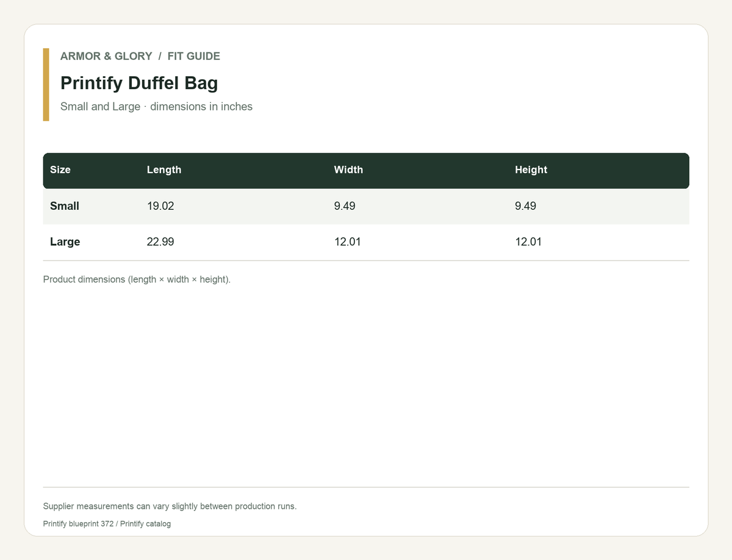Select the Length column header
Image resolution: width=732 pixels, height=560 pixels.
pyautogui.click(x=164, y=170)
